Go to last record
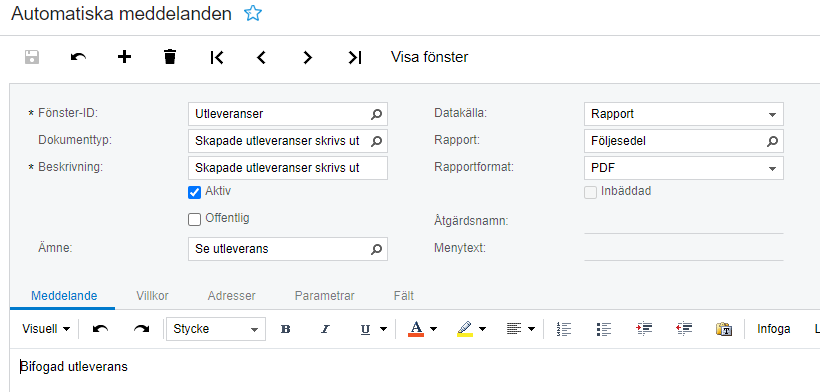 355,57
